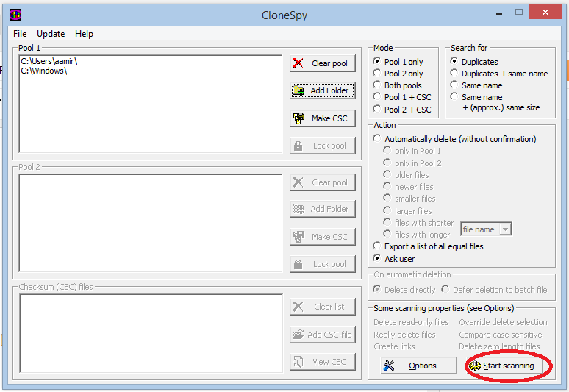
Task: Click folder icon on Pool 1 Add Folder
Action: (298, 90)
